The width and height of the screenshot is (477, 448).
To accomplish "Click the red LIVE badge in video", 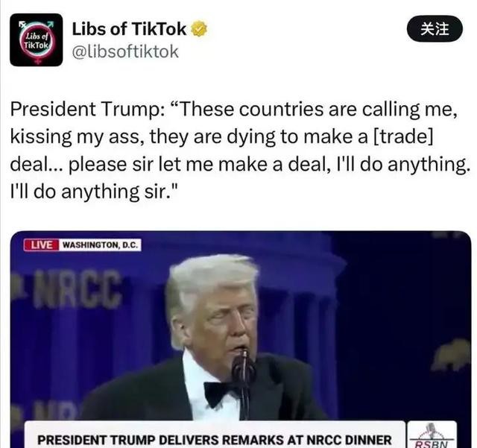I will pyautogui.click(x=42, y=245).
